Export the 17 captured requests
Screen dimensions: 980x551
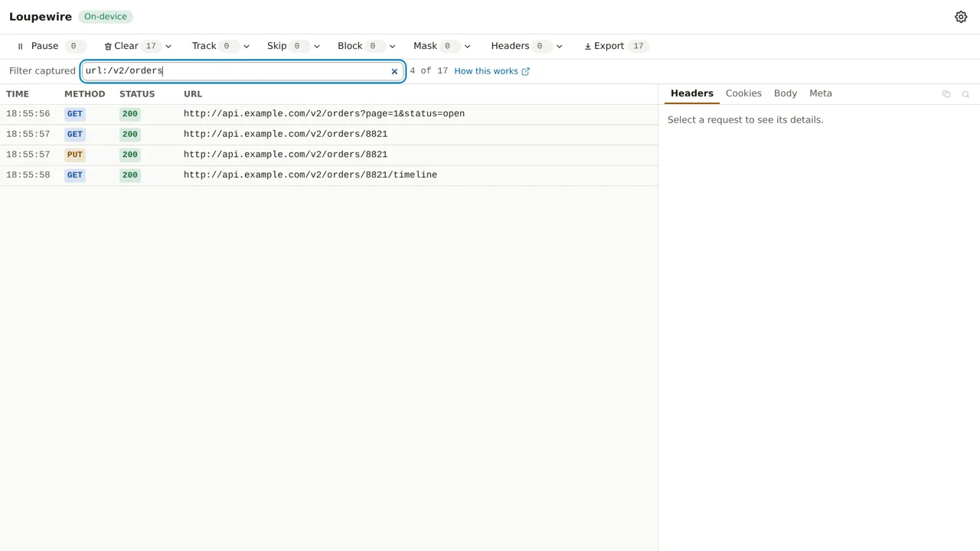[616, 46]
